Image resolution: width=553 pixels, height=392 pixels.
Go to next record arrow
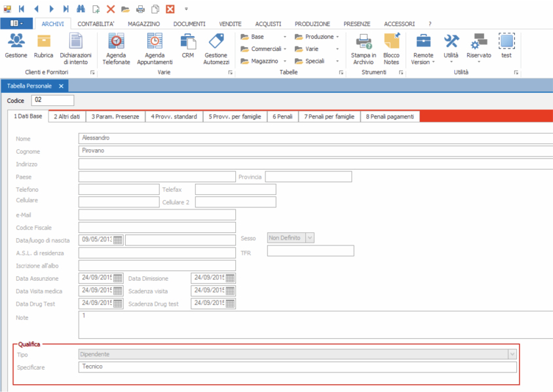coord(52,9)
